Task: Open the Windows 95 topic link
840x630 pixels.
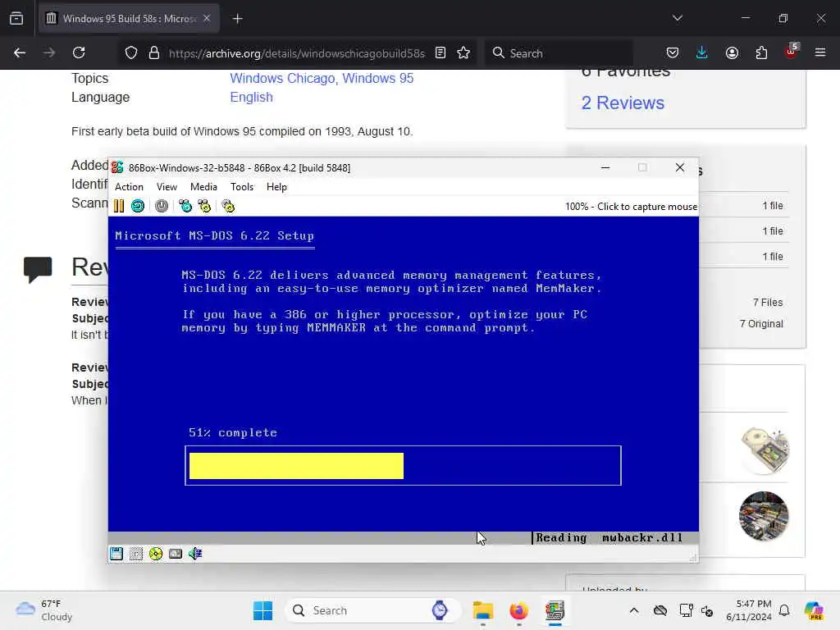Action: pos(378,78)
